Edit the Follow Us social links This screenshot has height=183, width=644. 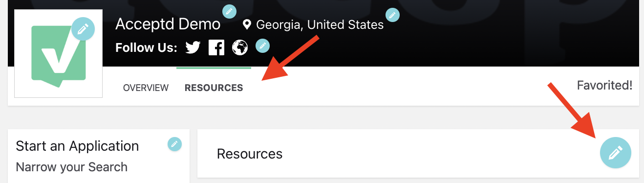pos(263,46)
